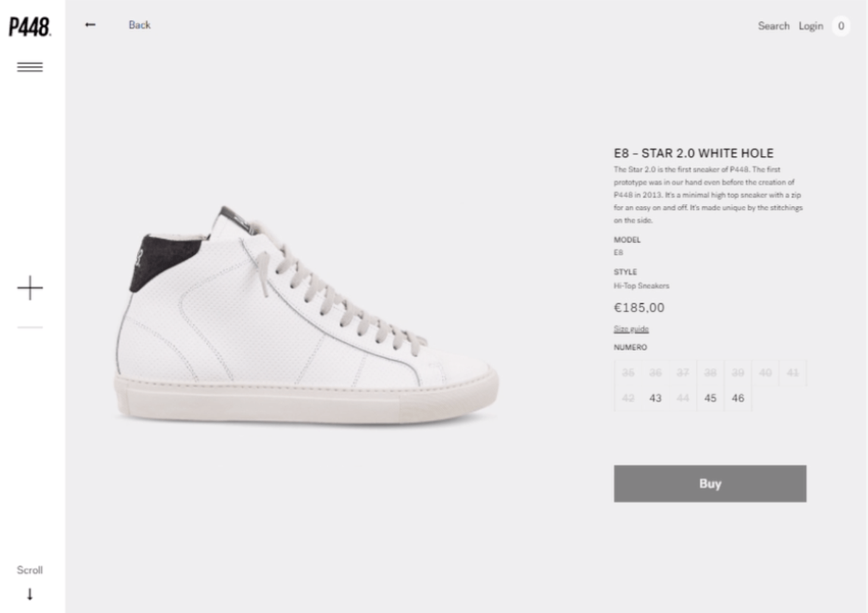
Task: Click the plus zoom icon
Action: pyautogui.click(x=30, y=288)
